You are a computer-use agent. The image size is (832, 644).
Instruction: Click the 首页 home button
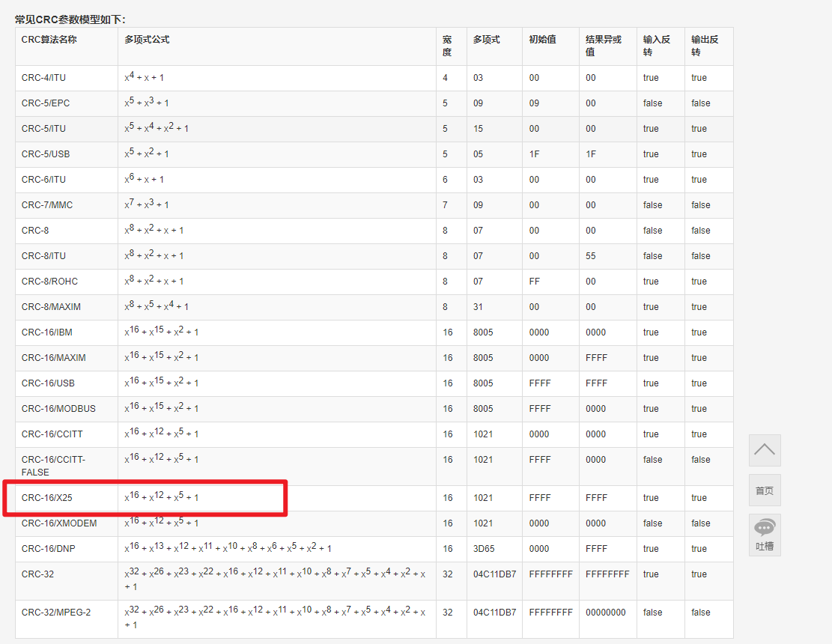coord(764,490)
